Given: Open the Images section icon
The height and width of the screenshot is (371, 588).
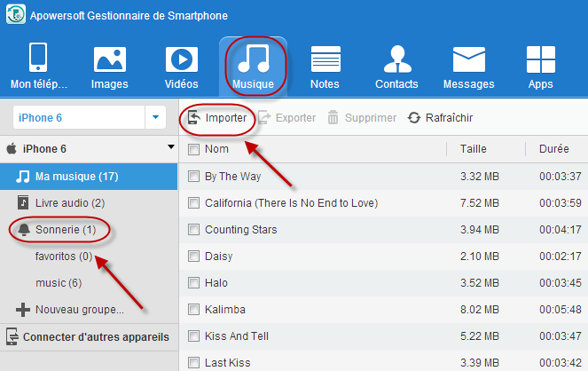Looking at the screenshot, I should (109, 59).
